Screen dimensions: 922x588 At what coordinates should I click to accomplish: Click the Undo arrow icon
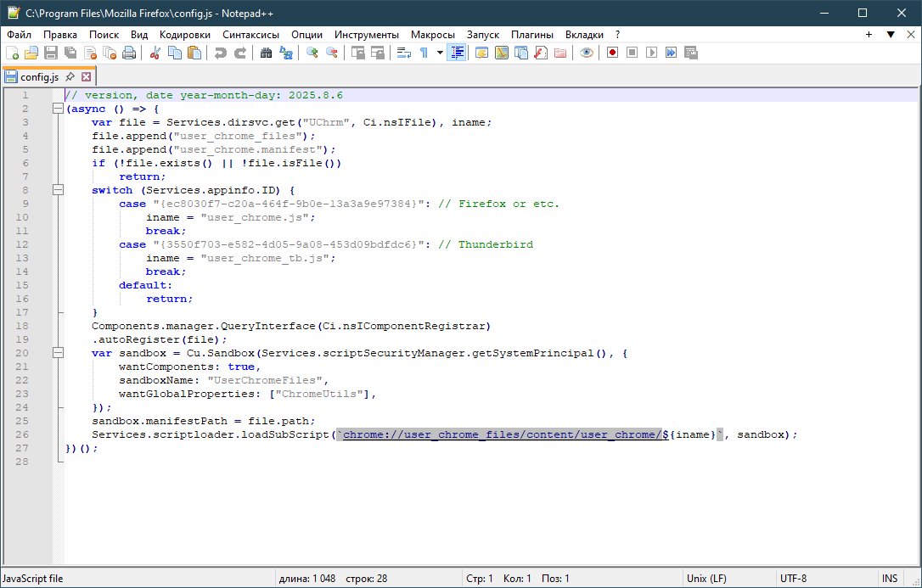(x=221, y=53)
